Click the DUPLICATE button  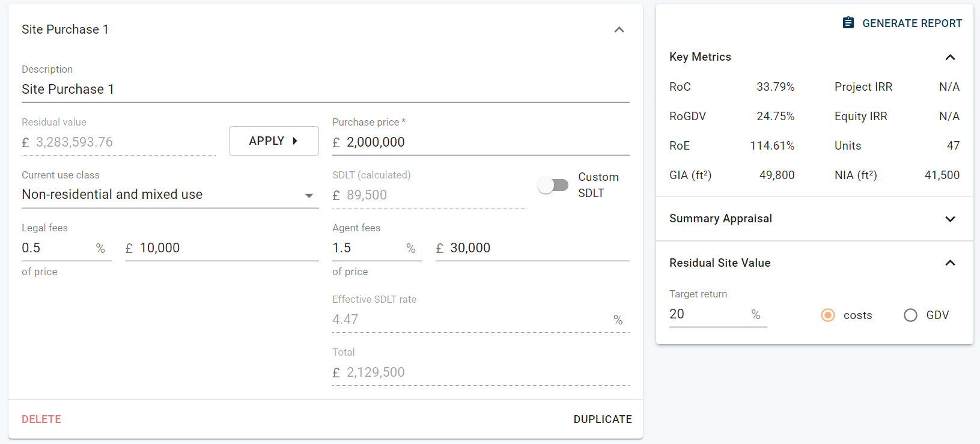(602, 419)
